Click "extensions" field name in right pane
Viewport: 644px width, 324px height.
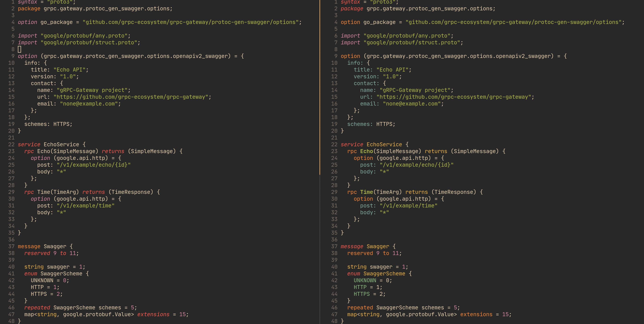(x=476, y=314)
